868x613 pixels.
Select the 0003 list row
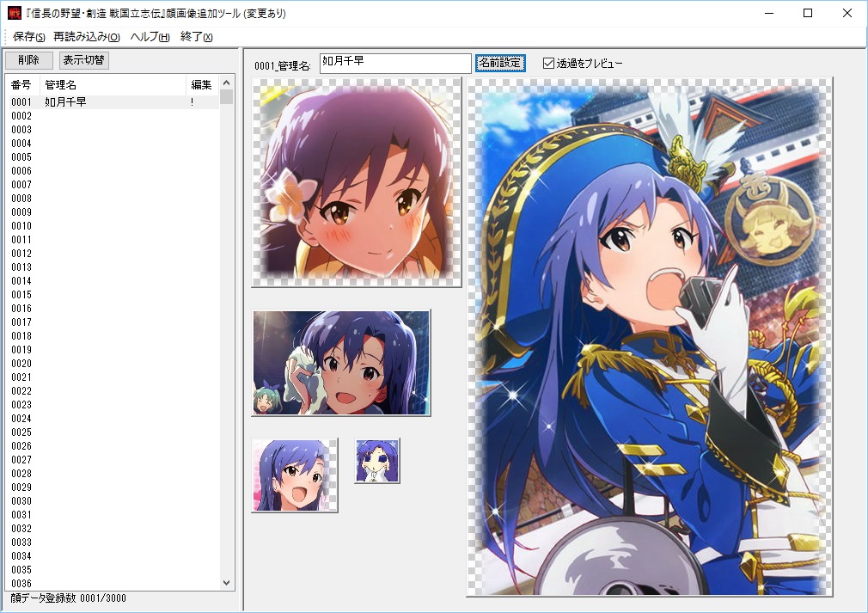coord(113,130)
